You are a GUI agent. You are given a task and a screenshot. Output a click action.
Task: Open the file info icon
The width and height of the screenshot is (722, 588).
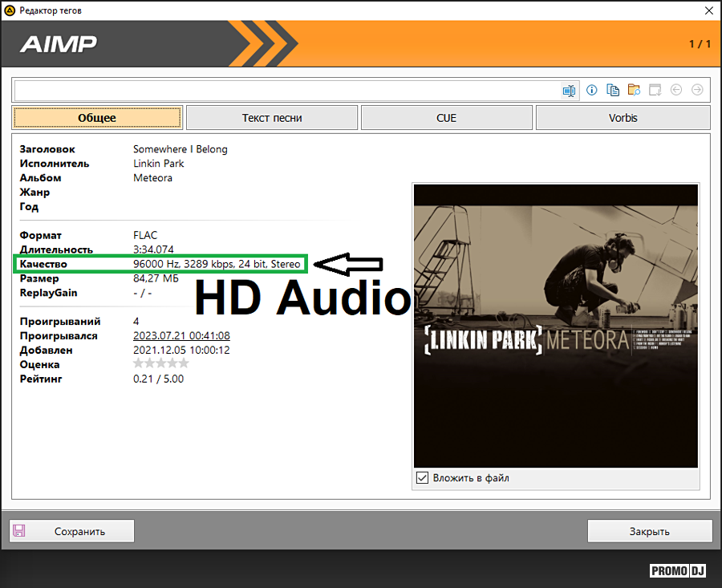(592, 91)
